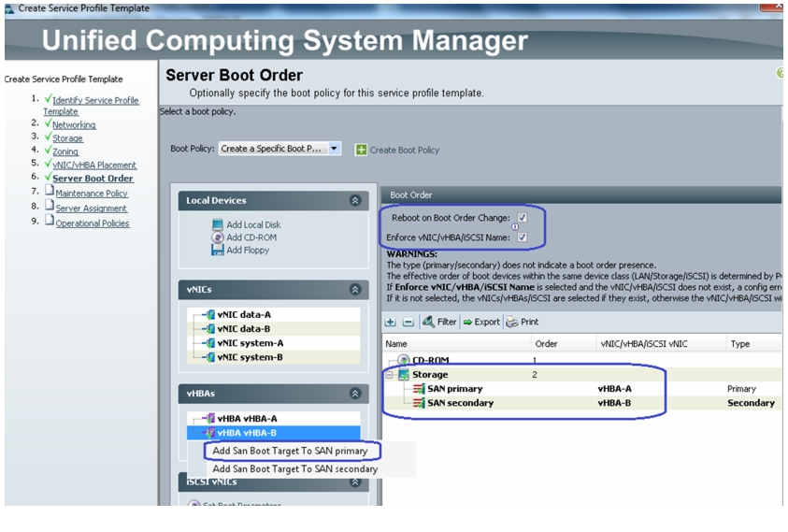
Task: Go to the Networking wizard step
Action: (74, 124)
